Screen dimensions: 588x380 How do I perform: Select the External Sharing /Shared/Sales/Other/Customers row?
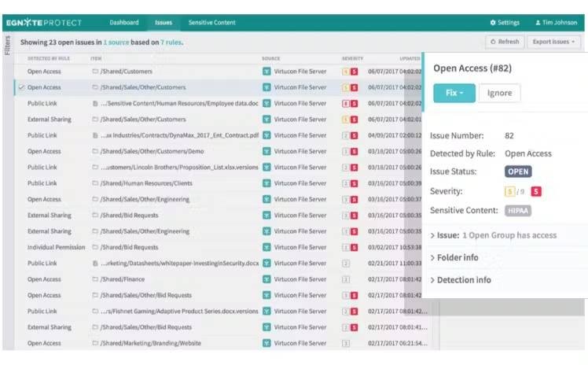click(219, 120)
